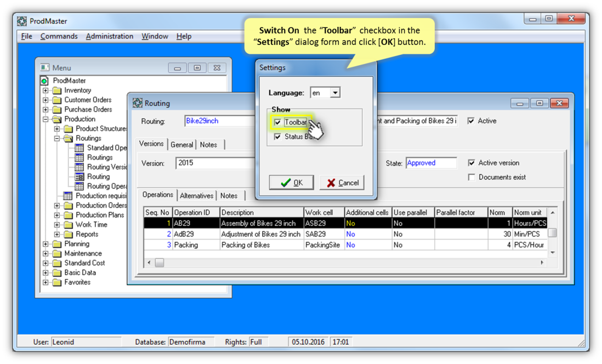Image resolution: width=602 pixels, height=364 pixels.
Task: Expand the Basic Data tree node
Action: [x=46, y=273]
